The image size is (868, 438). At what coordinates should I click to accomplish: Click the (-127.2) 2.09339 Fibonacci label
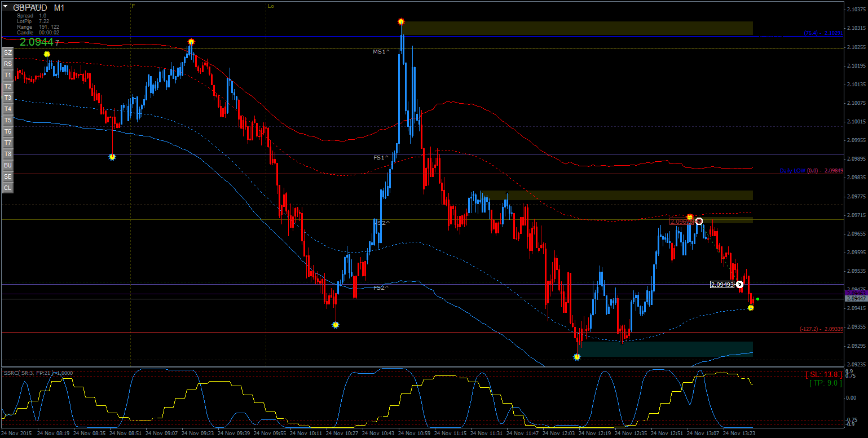(x=822, y=329)
